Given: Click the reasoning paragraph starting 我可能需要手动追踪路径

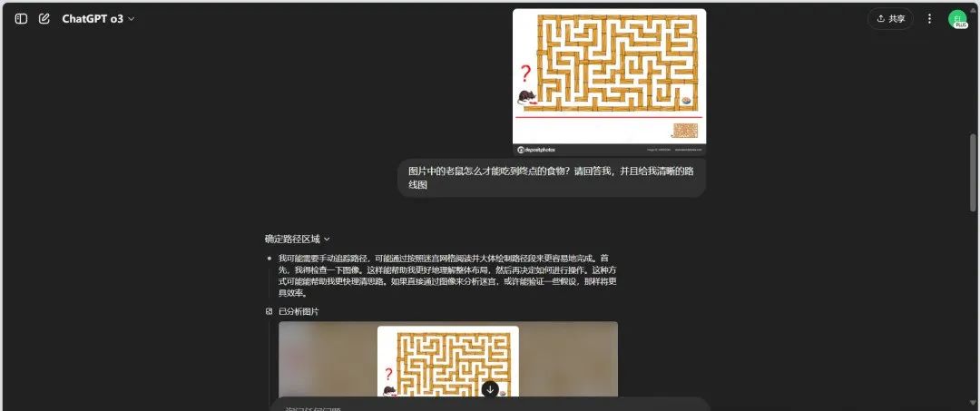Looking at the screenshot, I should pyautogui.click(x=448, y=276).
